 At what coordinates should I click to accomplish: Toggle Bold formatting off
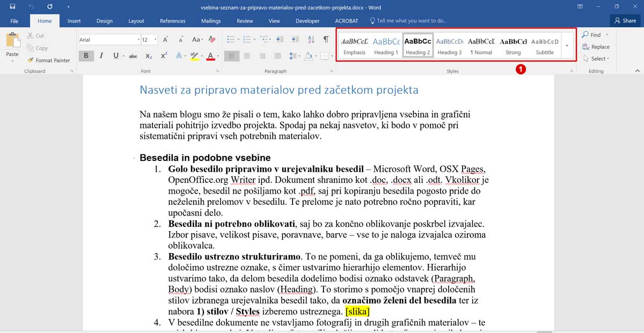pyautogui.click(x=86, y=56)
